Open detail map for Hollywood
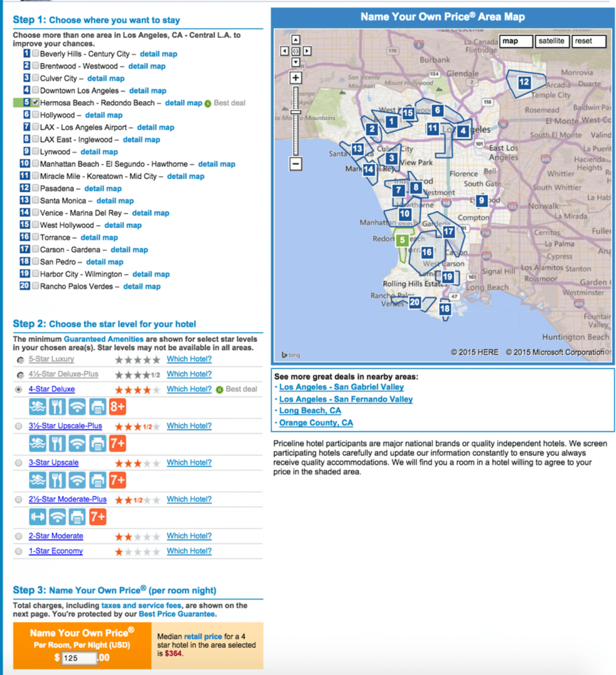This screenshot has width=616, height=675. coord(104,115)
